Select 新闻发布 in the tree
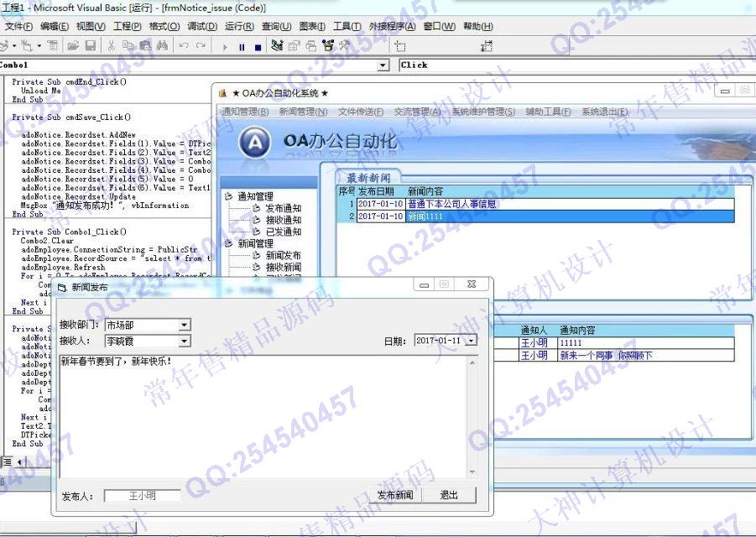Image resolution: width=756 pixels, height=537 pixels. 283,255
